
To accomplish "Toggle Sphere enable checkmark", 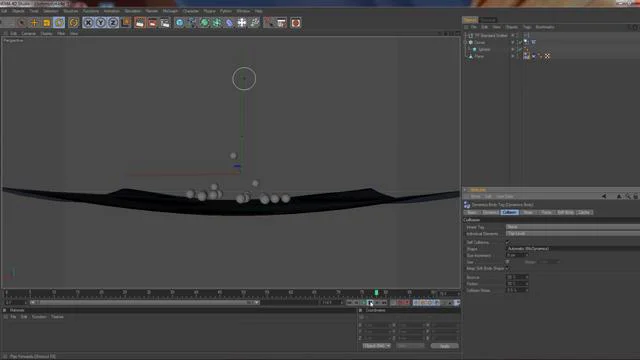I will pos(519,49).
